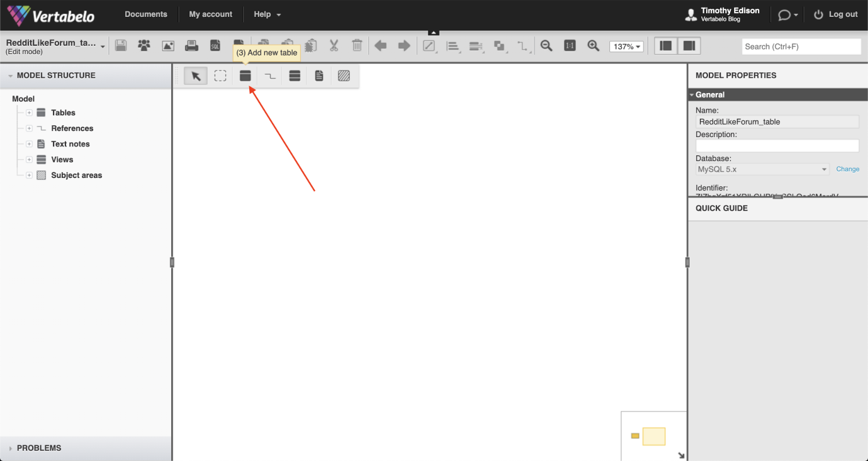Open the Timothy Edison user profile
Screen dimensions: 868x461
723,14
